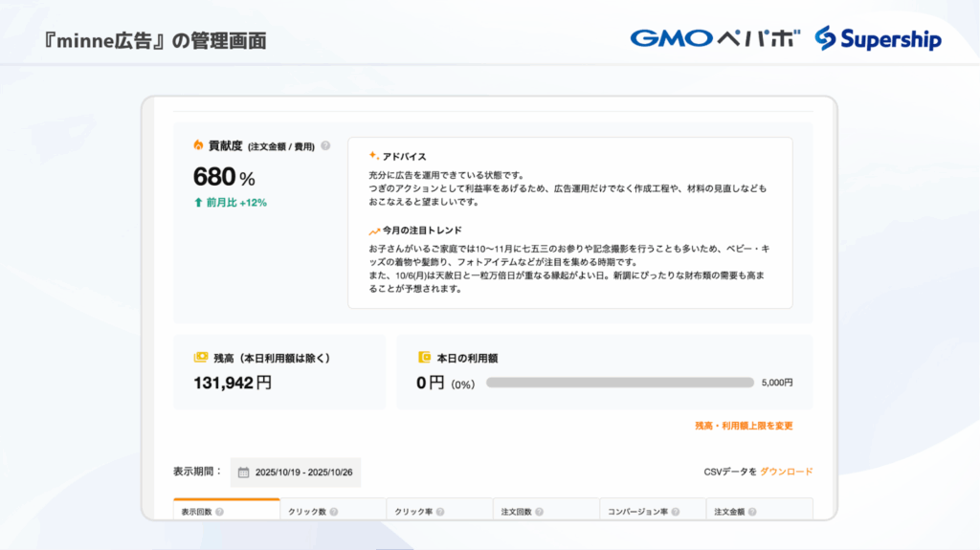980x550 pixels.
Task: Click the flame icon next to 貢献度
Action: pyautogui.click(x=198, y=145)
